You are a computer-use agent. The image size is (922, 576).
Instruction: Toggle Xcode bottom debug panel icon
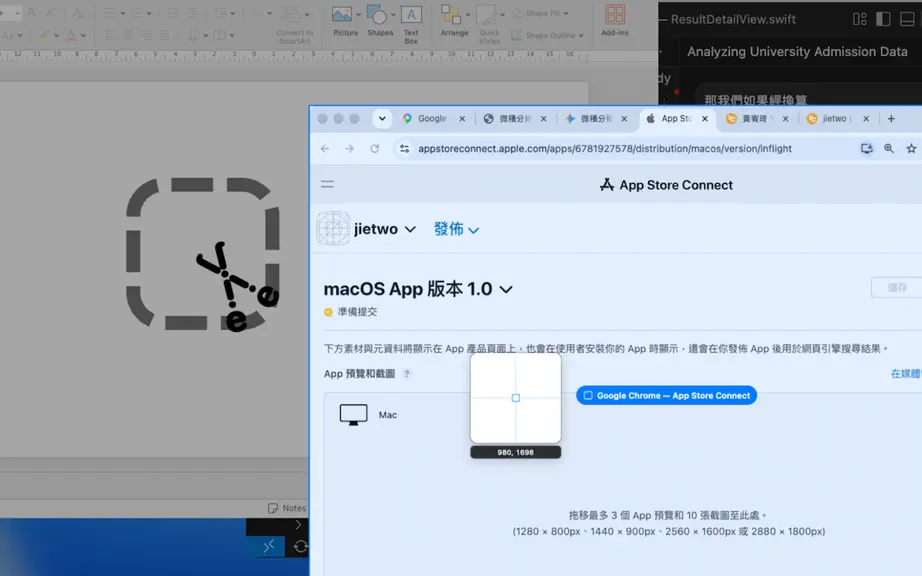[907, 19]
